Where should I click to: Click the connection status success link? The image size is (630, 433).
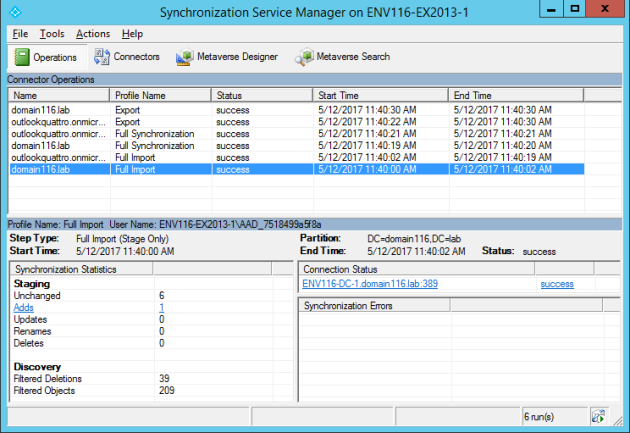[x=557, y=284]
